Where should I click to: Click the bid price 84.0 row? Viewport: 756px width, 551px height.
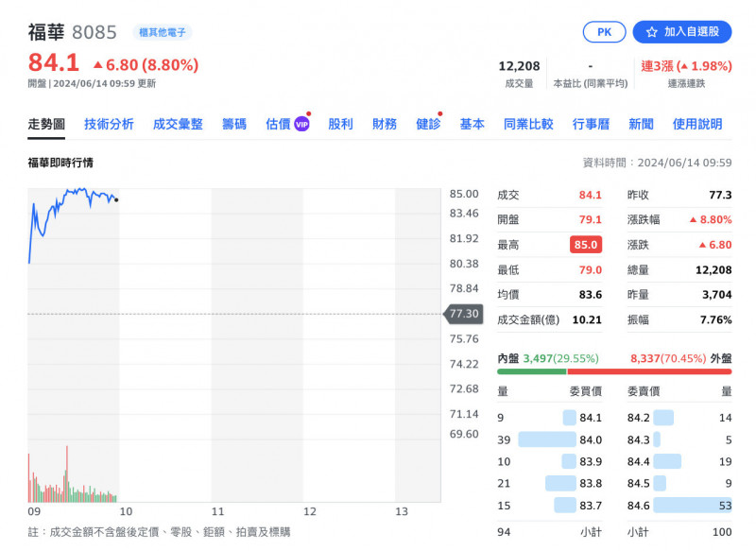(x=549, y=439)
